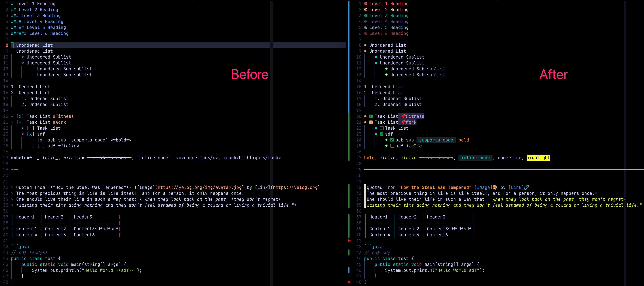
Task: Click the Header1 cell in rendered table
Action: point(379,217)
